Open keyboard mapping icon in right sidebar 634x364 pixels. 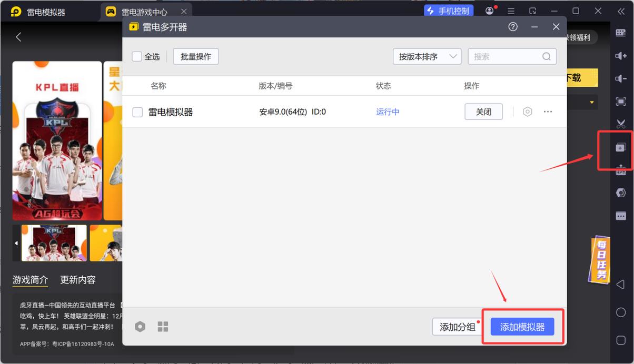click(621, 33)
